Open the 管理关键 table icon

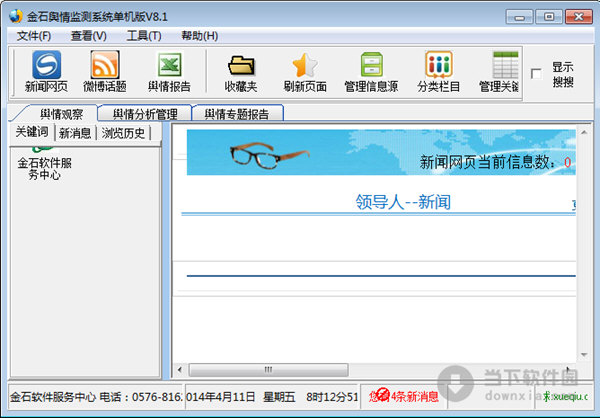[x=505, y=65]
